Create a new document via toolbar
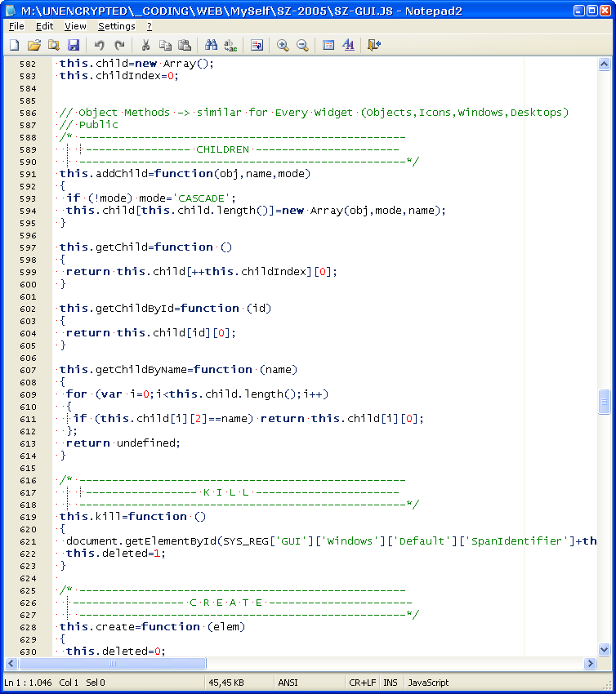This screenshot has width=616, height=694. click(x=15, y=45)
